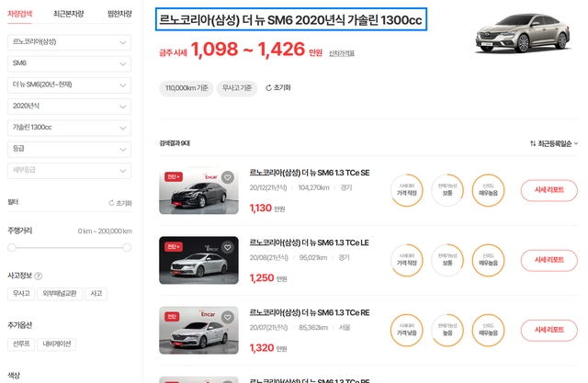The width and height of the screenshot is (588, 383).
Task: Click the 매우높음 reliability gauge for RE listing
Action: [488, 330]
